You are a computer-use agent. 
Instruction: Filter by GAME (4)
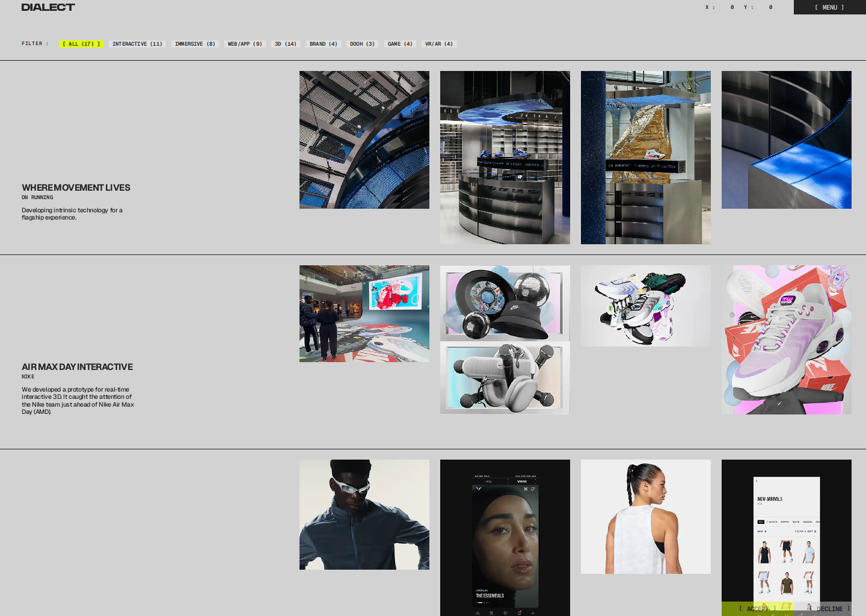(x=400, y=44)
